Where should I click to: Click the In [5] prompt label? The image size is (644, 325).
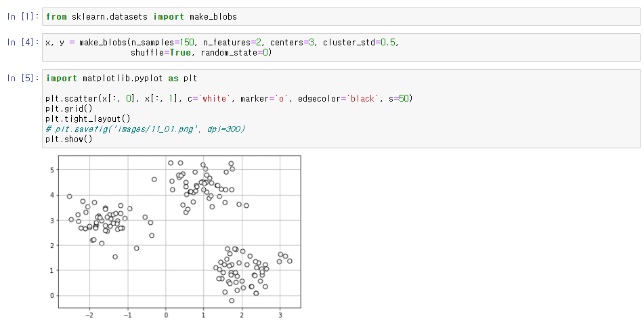coord(23,78)
